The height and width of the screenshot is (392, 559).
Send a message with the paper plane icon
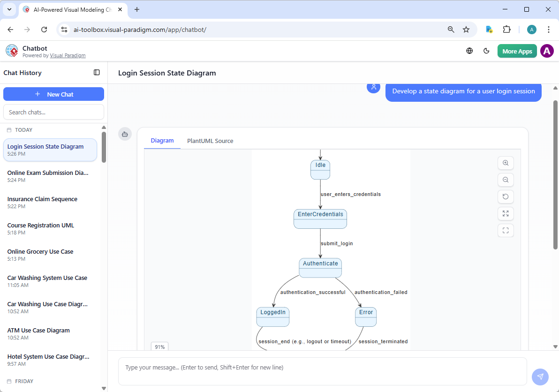coord(540,377)
